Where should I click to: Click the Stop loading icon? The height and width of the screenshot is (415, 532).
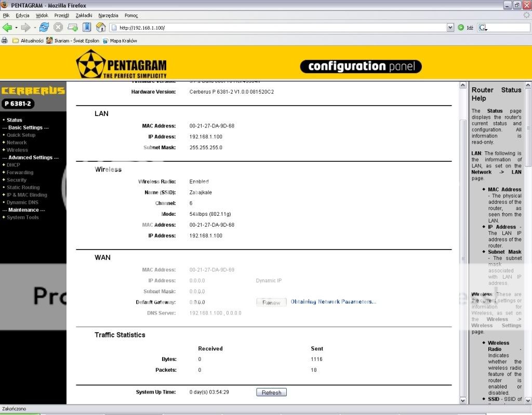pyautogui.click(x=58, y=28)
